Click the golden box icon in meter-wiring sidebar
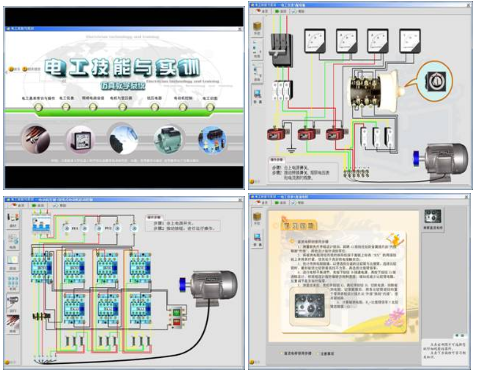This screenshot has height=375, width=486. tap(257, 26)
